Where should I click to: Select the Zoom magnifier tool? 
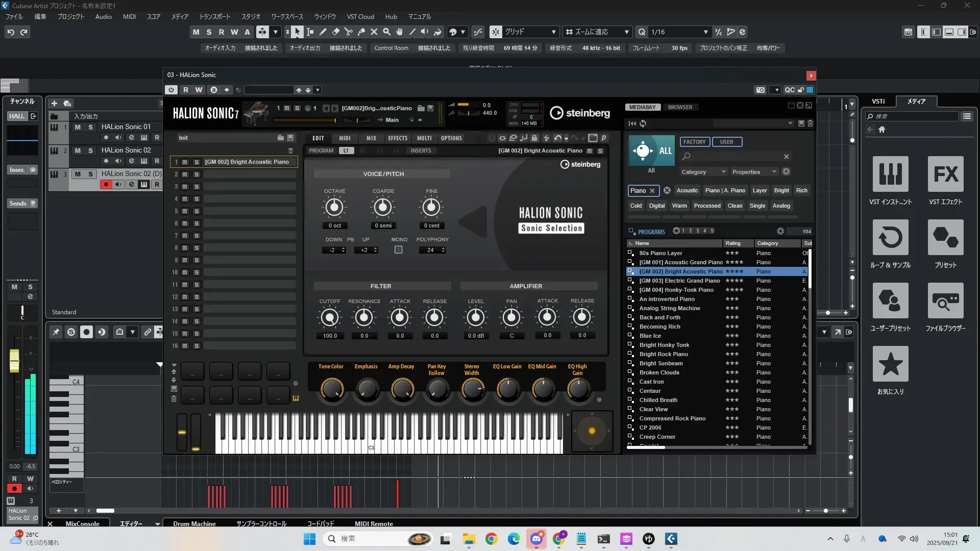point(387,32)
